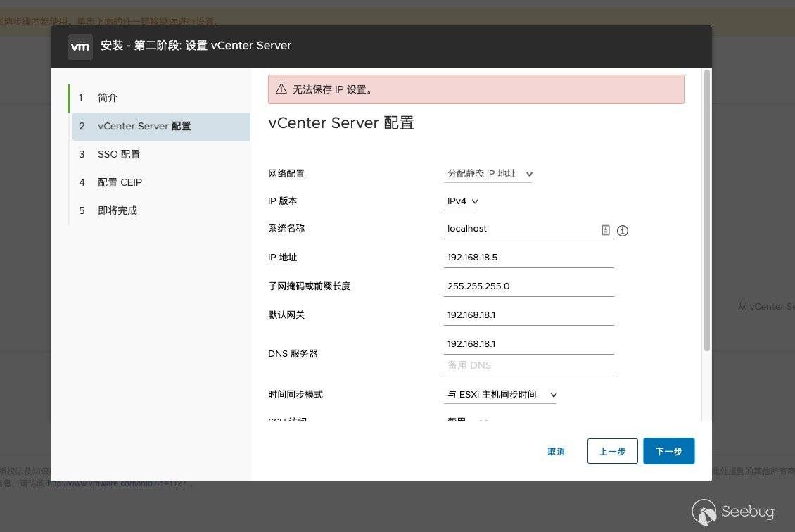Click the VMware vm logo icon
Image resolution: width=795 pixels, height=532 pixels.
(80, 46)
